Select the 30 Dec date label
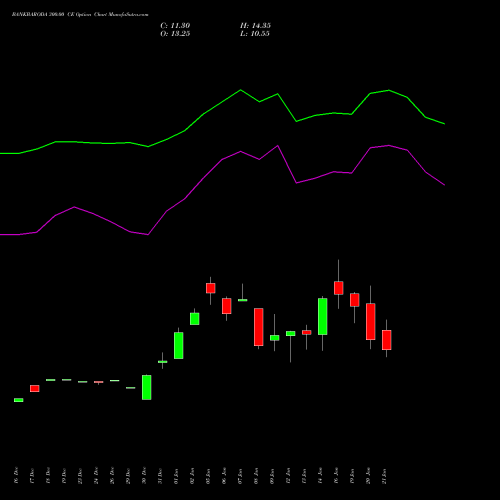Viewport: 500px width, 500px height. point(144,476)
